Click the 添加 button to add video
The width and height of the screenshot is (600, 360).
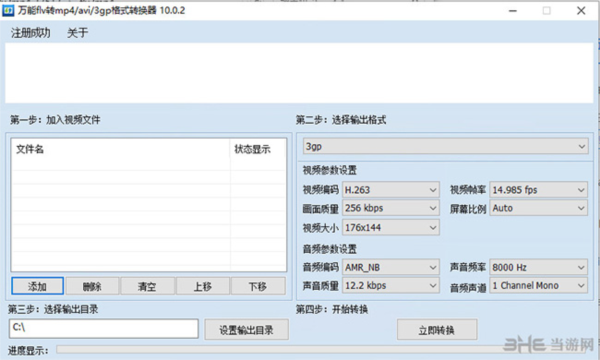click(x=38, y=286)
